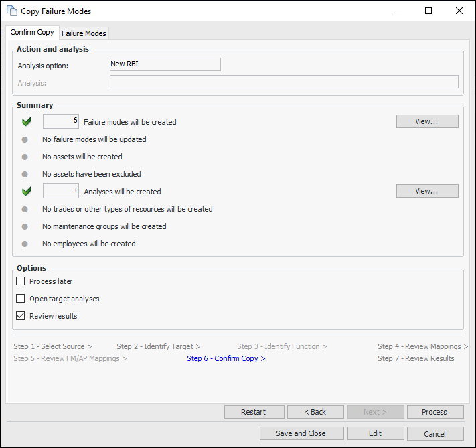Close the Copy Failure Modes window
This screenshot has height=448, width=476.
tap(459, 11)
